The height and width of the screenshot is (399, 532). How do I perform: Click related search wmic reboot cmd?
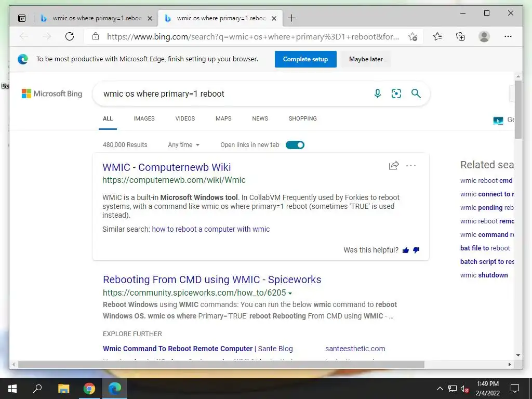tap(486, 180)
